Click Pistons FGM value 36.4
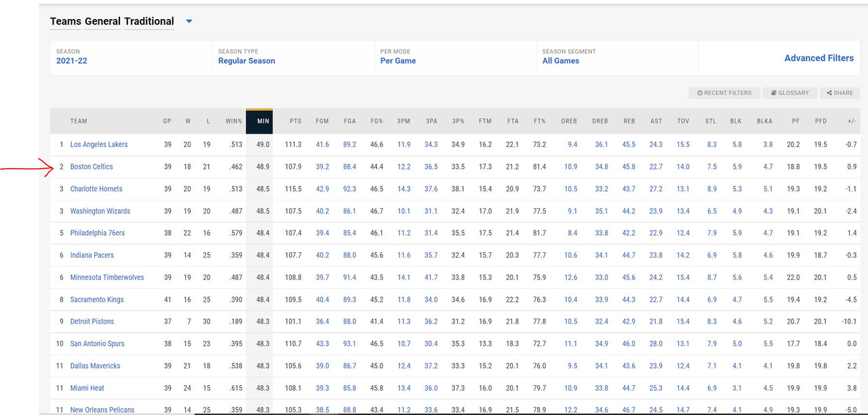Screen dimensions: 868x415 tap(323, 321)
